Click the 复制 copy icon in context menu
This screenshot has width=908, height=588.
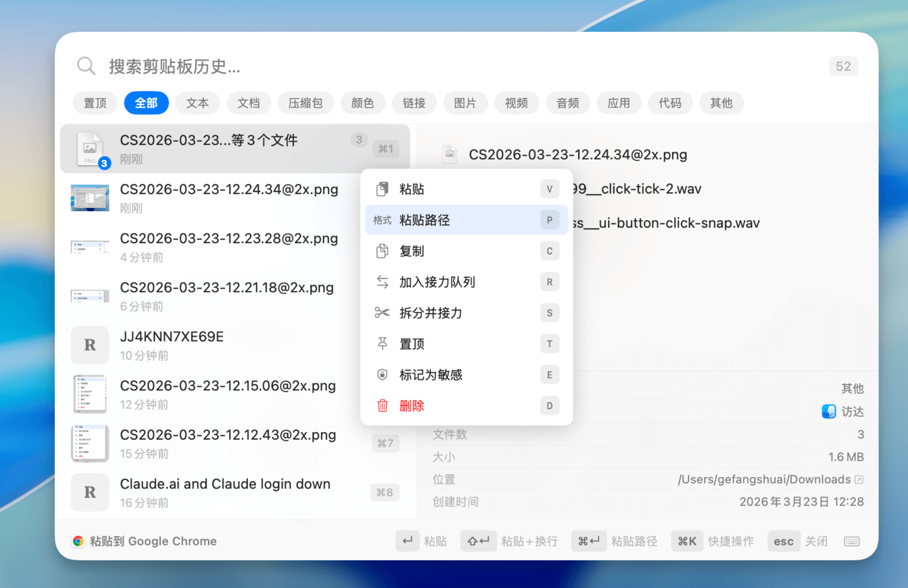(382, 251)
